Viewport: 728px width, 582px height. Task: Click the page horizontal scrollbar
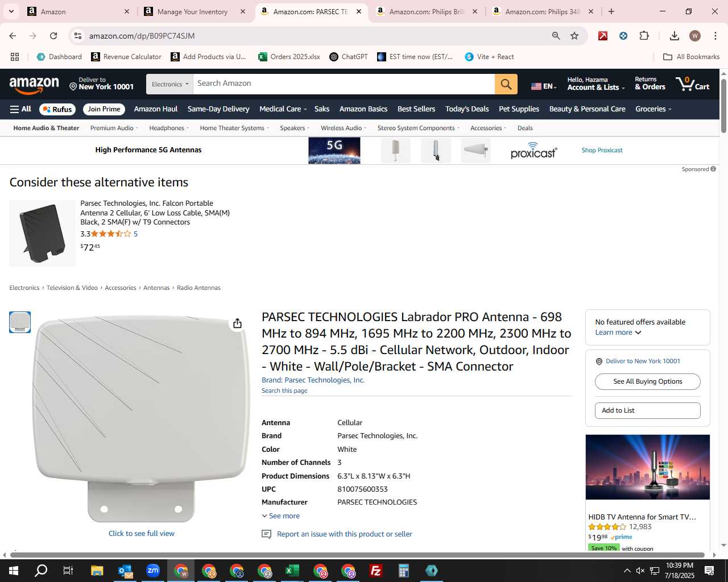tap(357, 555)
